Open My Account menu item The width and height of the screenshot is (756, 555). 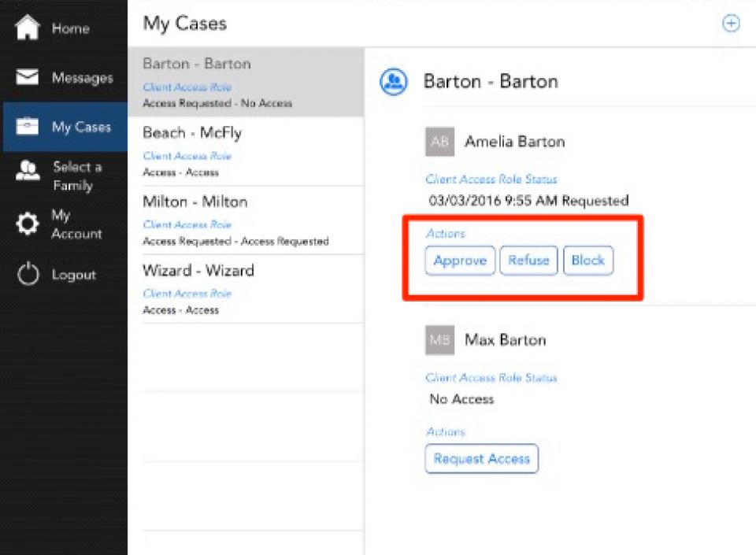point(64,224)
